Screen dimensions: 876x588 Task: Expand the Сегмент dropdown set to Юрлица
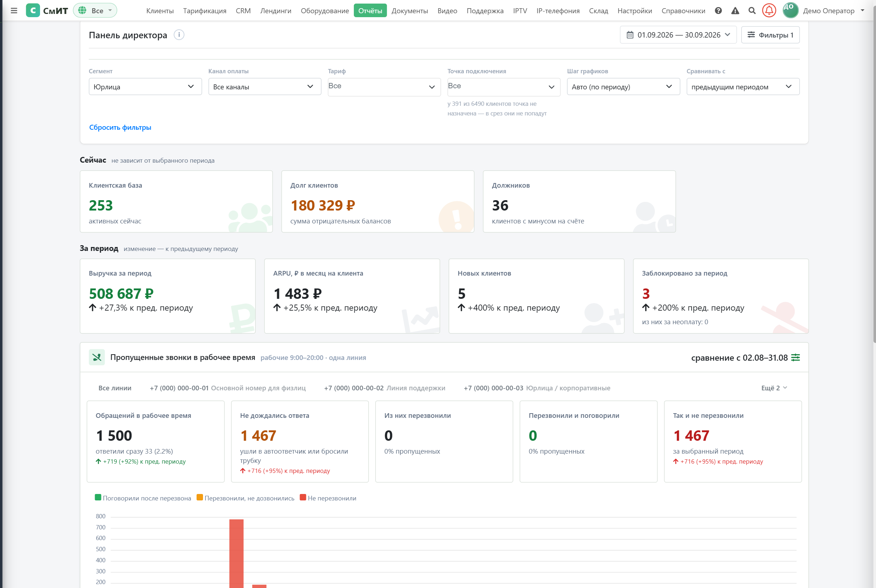pyautogui.click(x=145, y=87)
